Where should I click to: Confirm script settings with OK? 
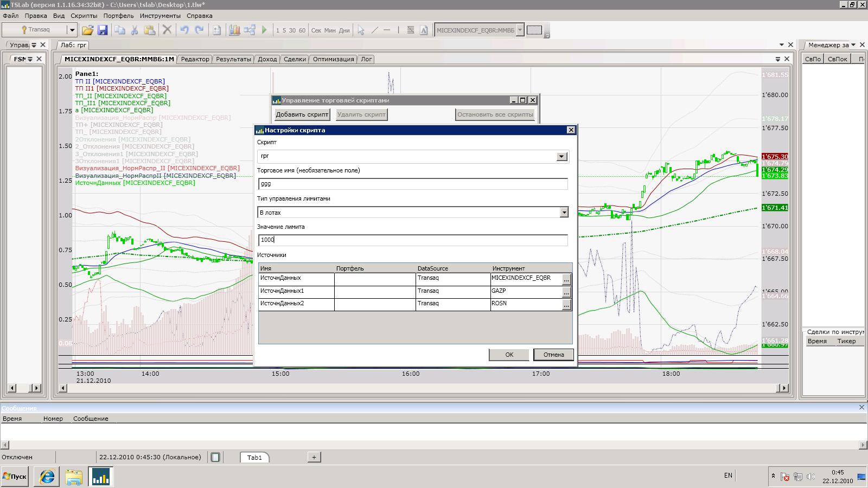[x=509, y=355]
